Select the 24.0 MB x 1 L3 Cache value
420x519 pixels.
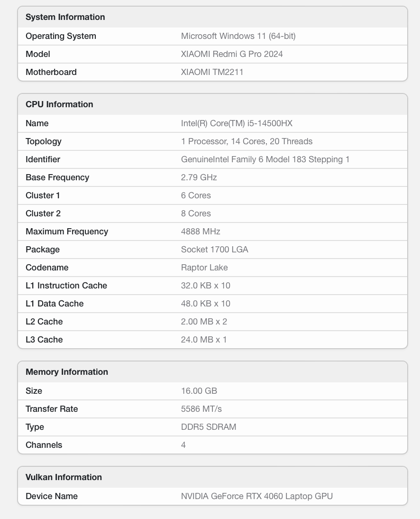(x=204, y=340)
